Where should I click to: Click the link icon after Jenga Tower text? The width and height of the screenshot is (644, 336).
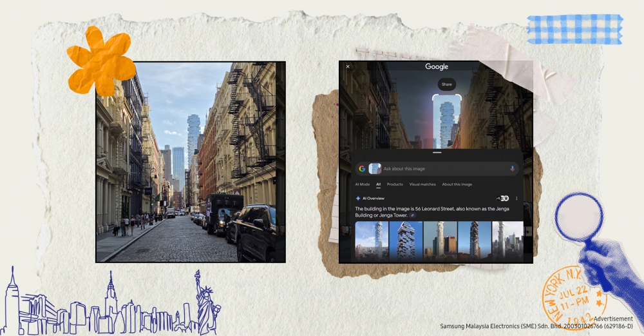click(x=412, y=215)
